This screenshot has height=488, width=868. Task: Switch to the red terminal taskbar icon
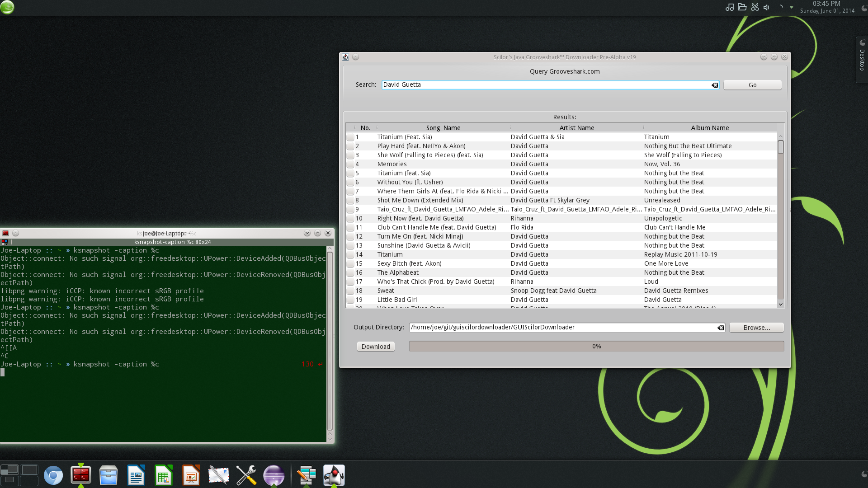click(81, 475)
